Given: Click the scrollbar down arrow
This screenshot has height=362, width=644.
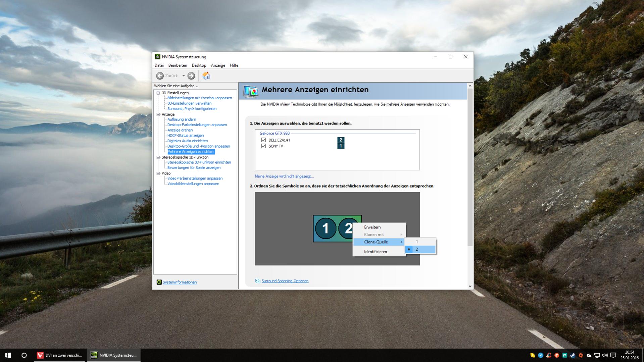Looking at the screenshot, I should click(x=470, y=286).
